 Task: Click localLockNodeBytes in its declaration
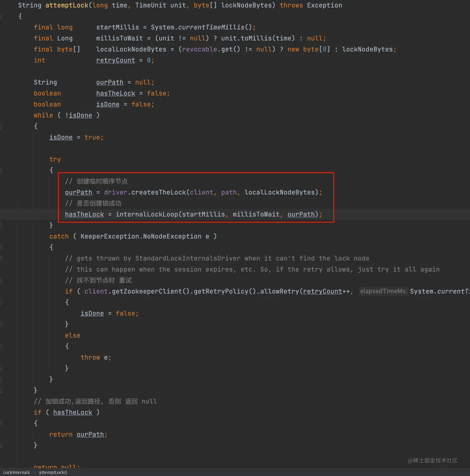click(x=131, y=49)
